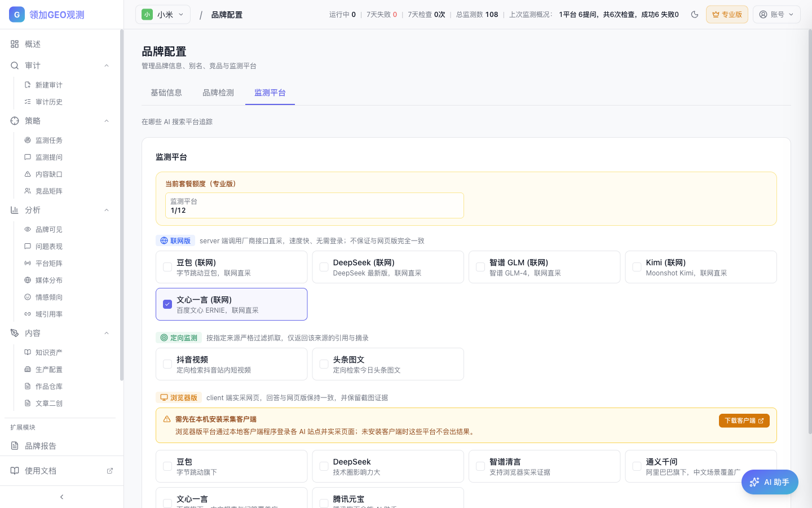Click the 审计历史 list icon
The height and width of the screenshot is (508, 812).
(x=28, y=102)
